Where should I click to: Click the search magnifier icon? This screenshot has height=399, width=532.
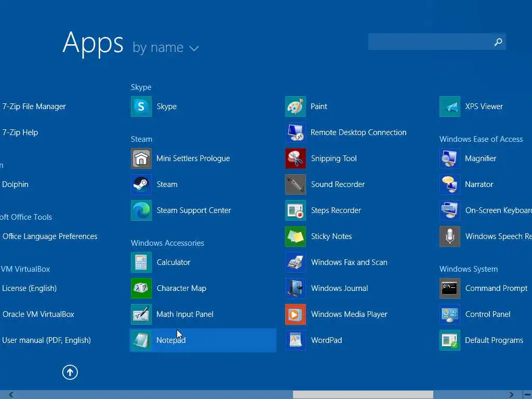498,42
